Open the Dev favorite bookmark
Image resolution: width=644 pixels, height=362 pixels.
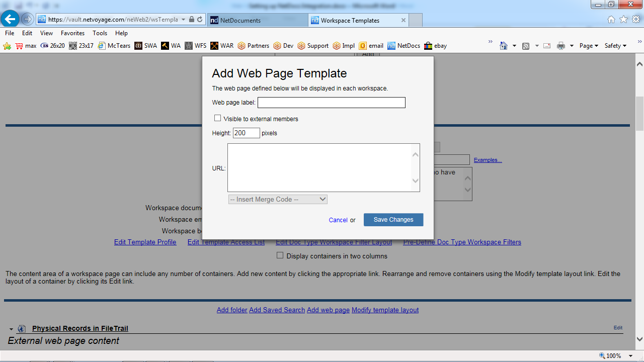tap(284, 46)
